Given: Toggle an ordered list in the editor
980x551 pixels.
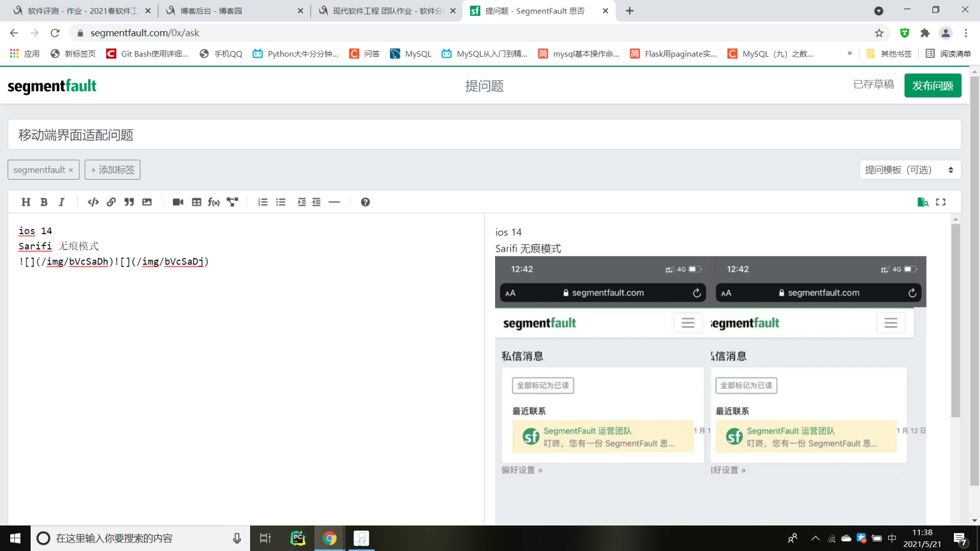Looking at the screenshot, I should click(x=262, y=202).
